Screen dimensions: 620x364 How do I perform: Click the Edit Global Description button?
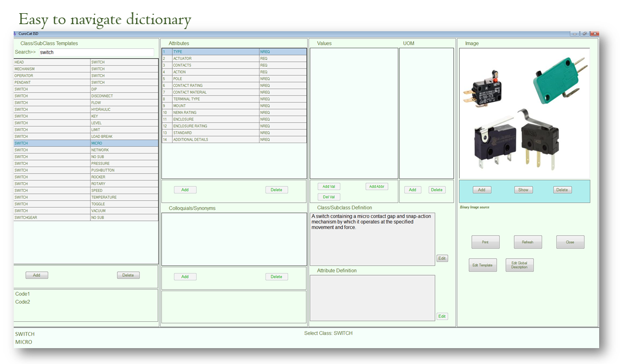click(520, 265)
